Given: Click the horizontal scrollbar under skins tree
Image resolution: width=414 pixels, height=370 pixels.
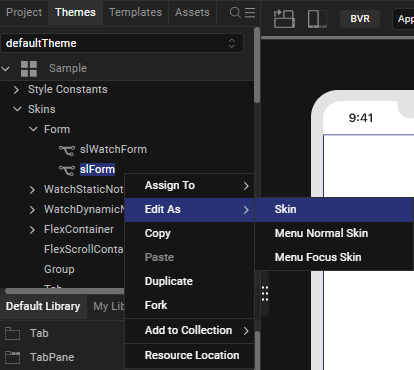Looking at the screenshot, I should coord(65,291).
